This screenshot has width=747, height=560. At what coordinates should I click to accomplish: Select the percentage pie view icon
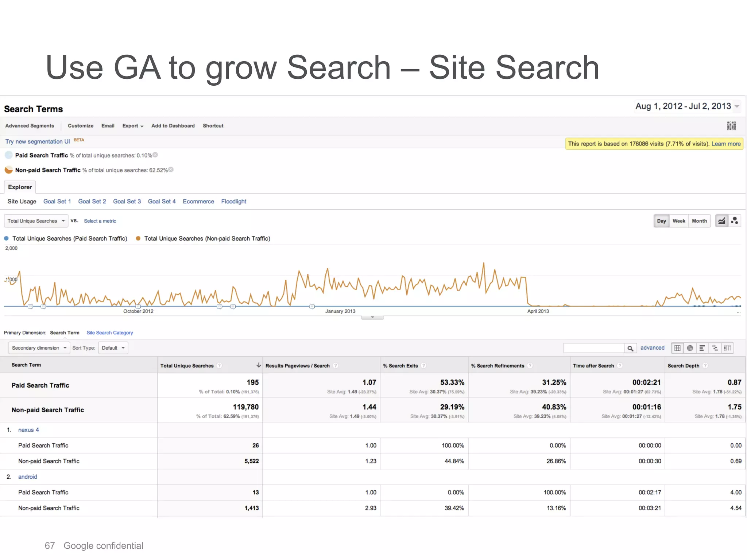pos(690,348)
